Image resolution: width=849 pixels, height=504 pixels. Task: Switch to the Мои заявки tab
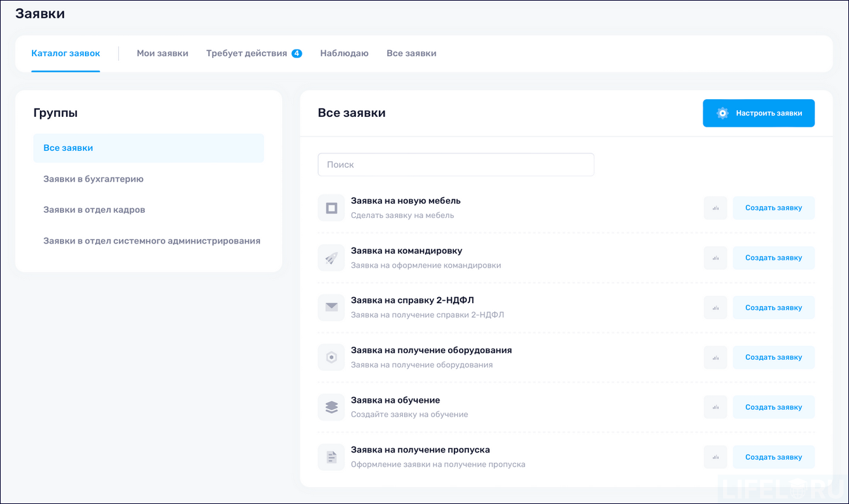pyautogui.click(x=162, y=54)
